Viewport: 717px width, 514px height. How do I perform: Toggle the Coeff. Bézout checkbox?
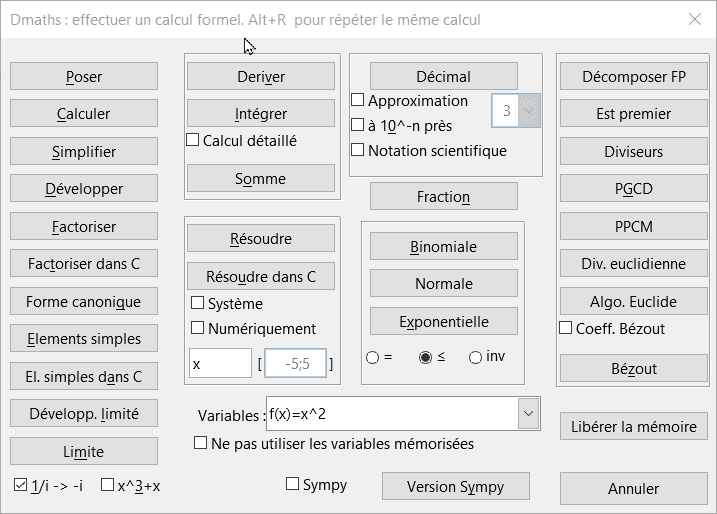[x=566, y=328]
